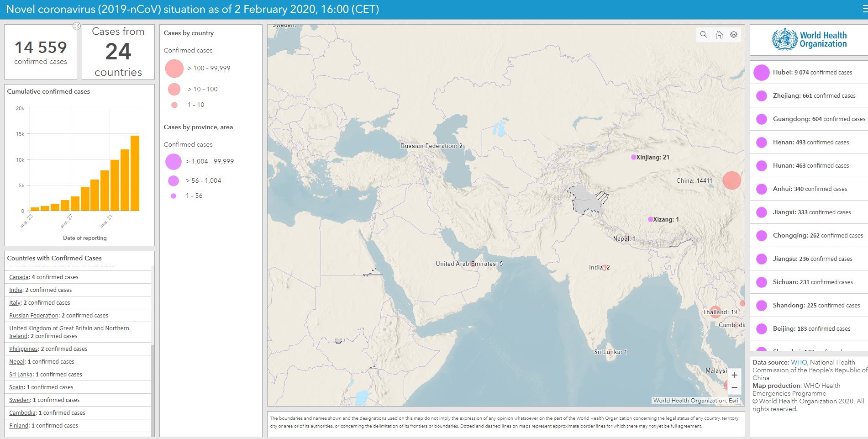This screenshot has width=868, height=439.
Task: Zoom in on the map
Action: tap(734, 375)
